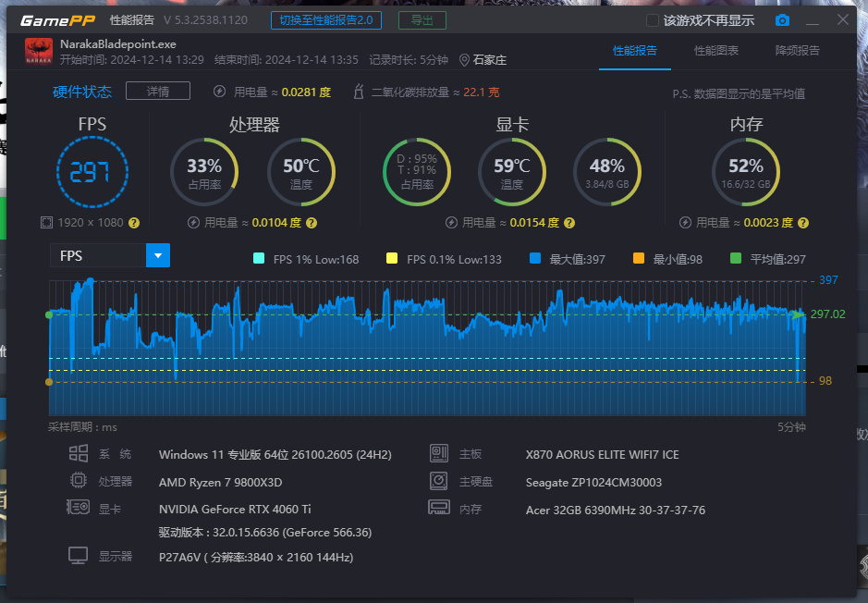Click the 详情 details button

tap(158, 91)
